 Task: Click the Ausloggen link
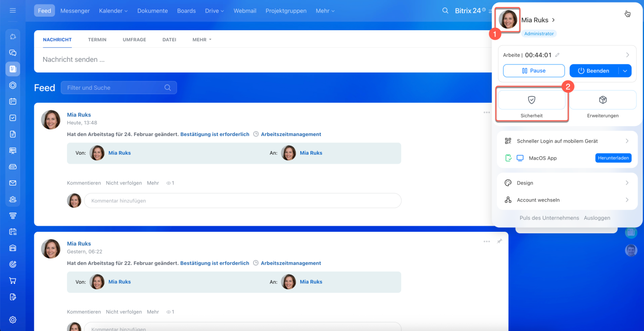(x=597, y=218)
